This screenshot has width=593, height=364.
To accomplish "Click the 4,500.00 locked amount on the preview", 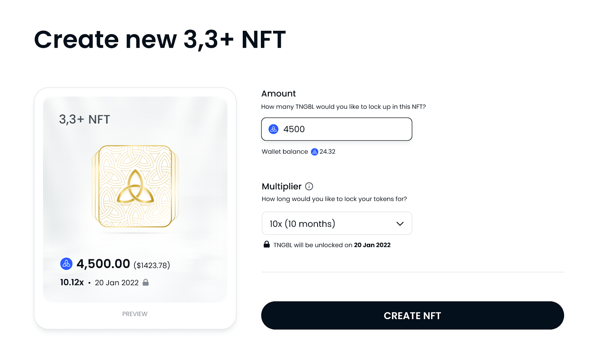I will 103,264.
